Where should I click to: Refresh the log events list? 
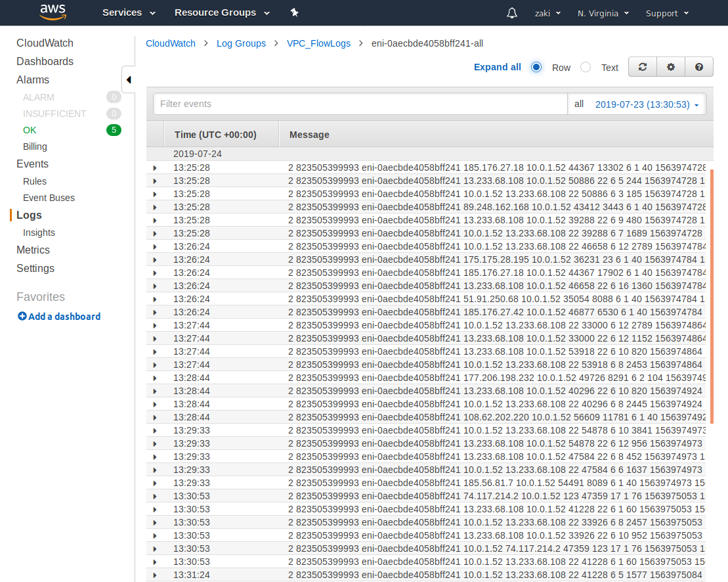[643, 67]
